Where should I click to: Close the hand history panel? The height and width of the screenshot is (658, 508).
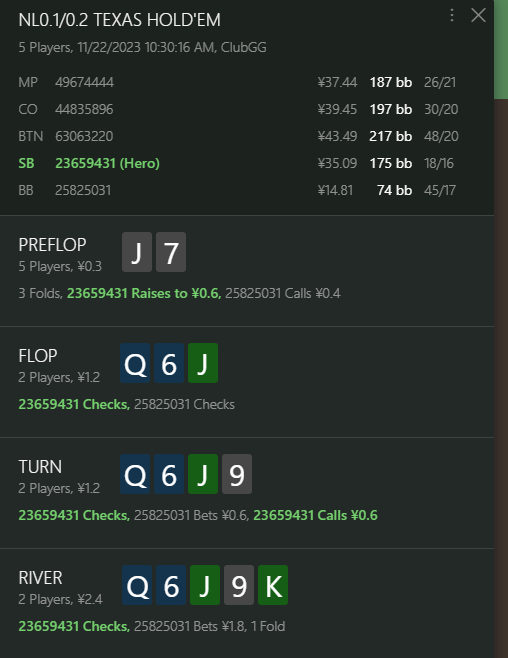pos(478,16)
